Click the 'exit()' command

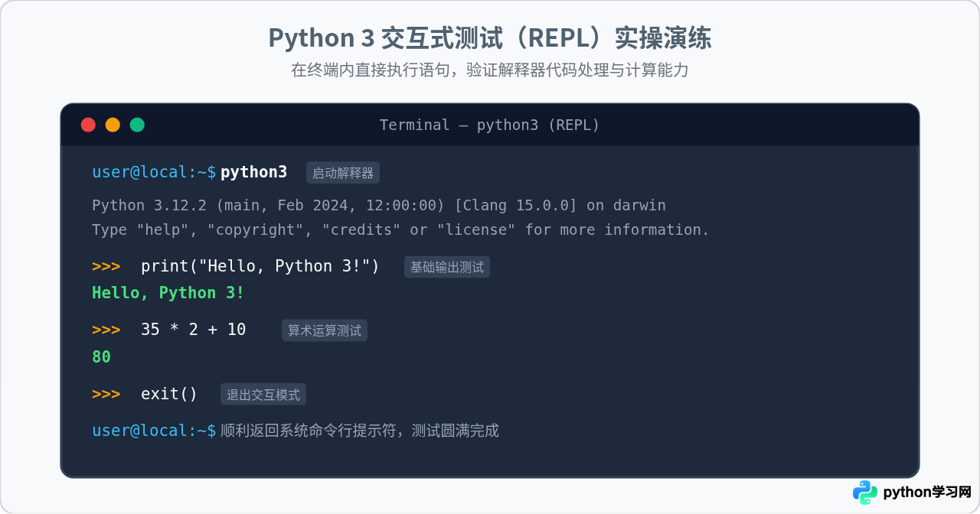coord(169,394)
